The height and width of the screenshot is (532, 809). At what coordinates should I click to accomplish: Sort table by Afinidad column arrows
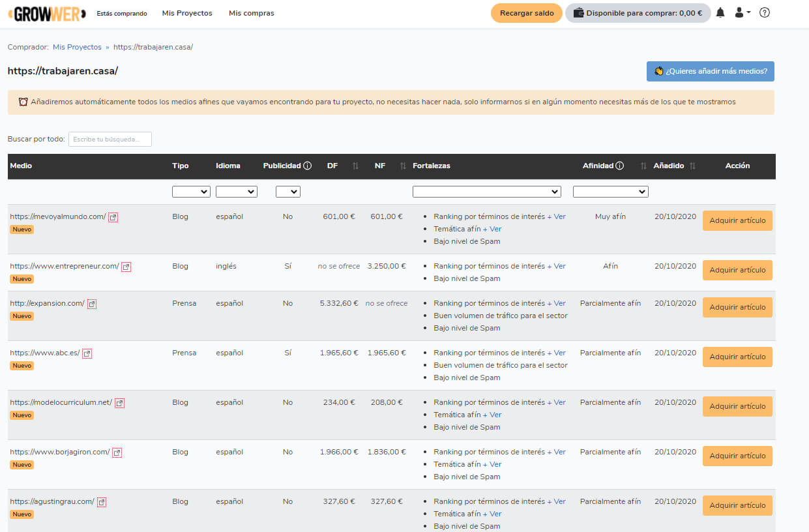(x=643, y=166)
